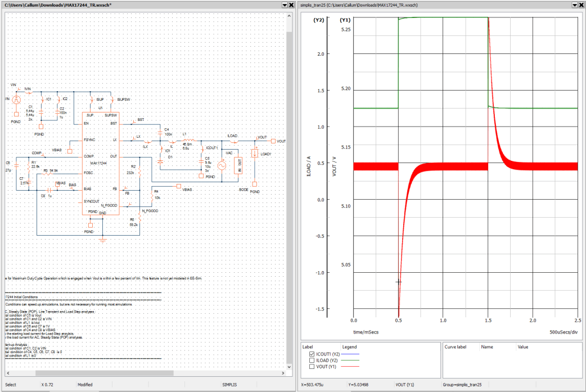Image resolution: width=586 pixels, height=392 pixels.
Task: Close the simplis_tran25 waveform window
Action: tap(581, 5)
